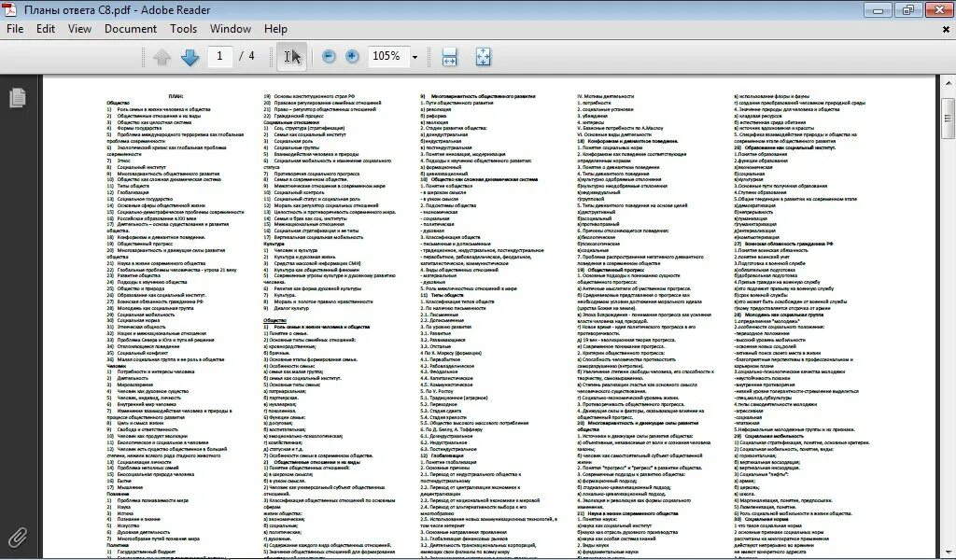Open the View menu

(x=79, y=29)
